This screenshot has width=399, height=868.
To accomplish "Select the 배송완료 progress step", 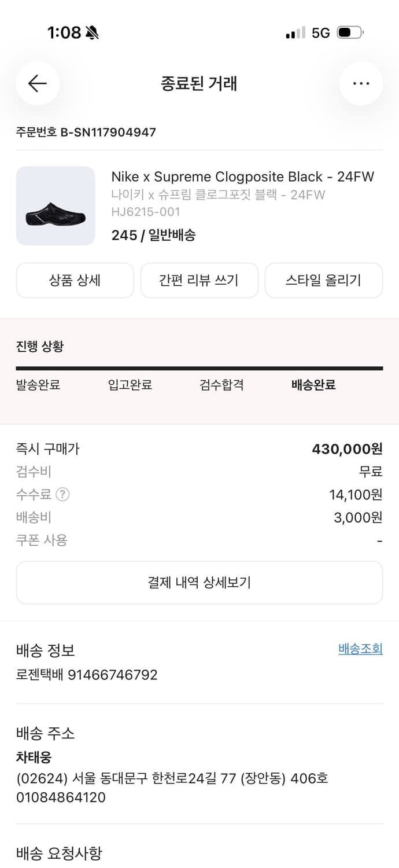I will tap(312, 385).
